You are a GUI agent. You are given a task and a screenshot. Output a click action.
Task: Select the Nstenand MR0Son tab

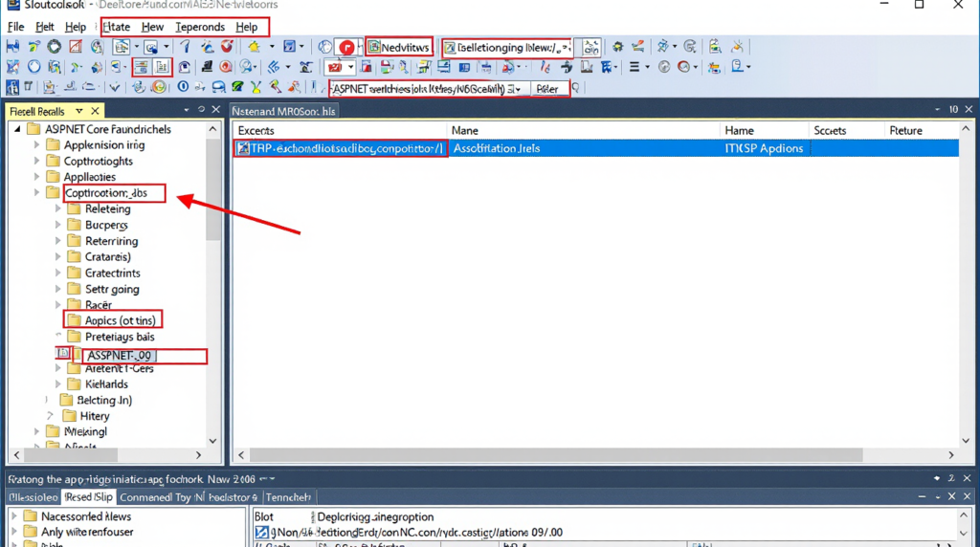click(283, 111)
